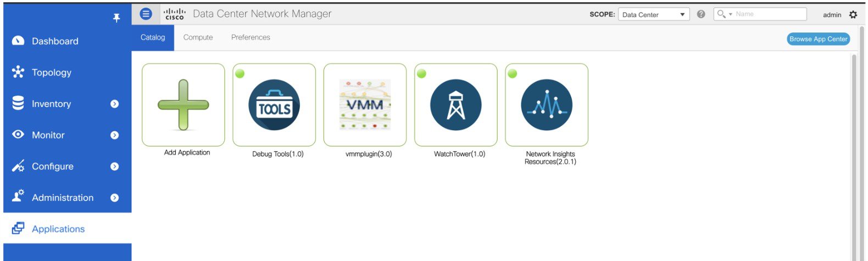Open the vmmplugin application thumbnail
868x261 pixels.
(x=365, y=105)
